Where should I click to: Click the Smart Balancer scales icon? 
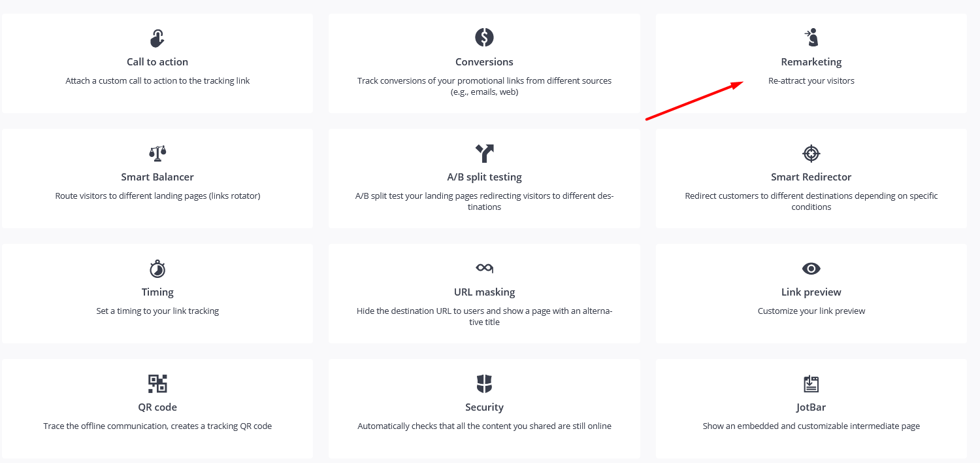tap(157, 153)
